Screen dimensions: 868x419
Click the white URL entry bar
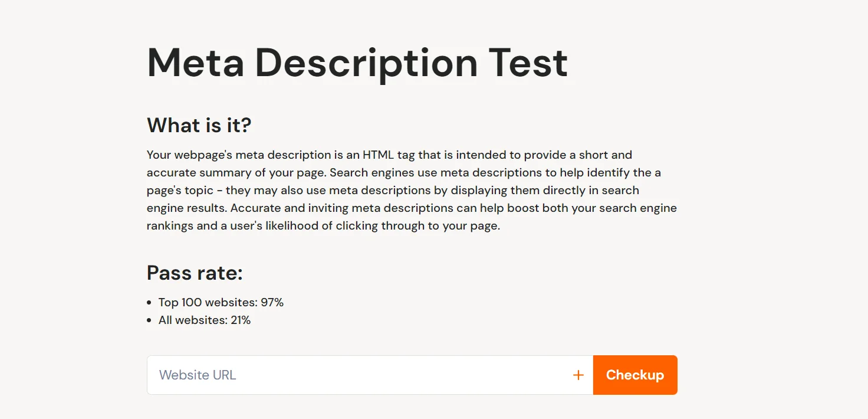coord(354,375)
